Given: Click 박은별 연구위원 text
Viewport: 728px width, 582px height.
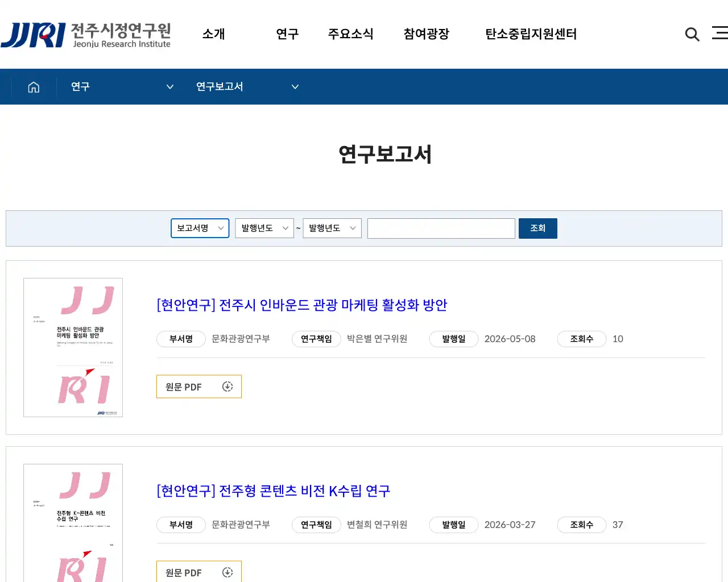Looking at the screenshot, I should click(377, 339).
